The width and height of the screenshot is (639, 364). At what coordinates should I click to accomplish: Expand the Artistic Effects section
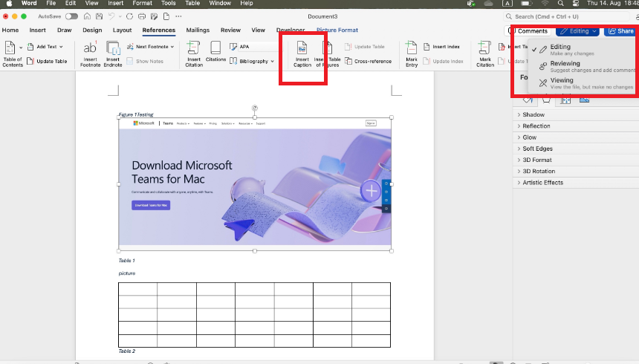point(543,183)
